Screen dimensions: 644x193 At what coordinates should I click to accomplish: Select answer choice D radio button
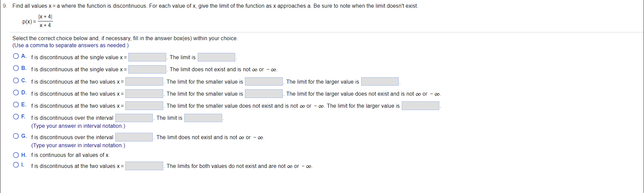coord(16,92)
